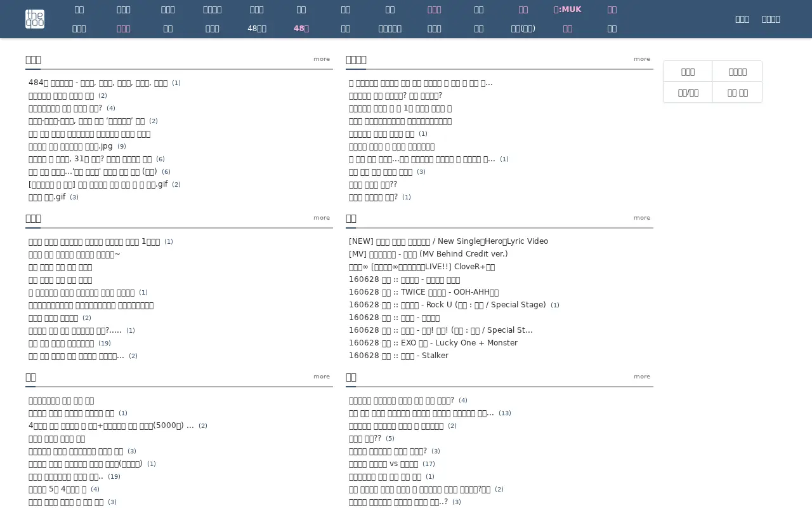
Task: Open '[NEW] … New Single Hero Lyric Video' post
Action: [449, 241]
